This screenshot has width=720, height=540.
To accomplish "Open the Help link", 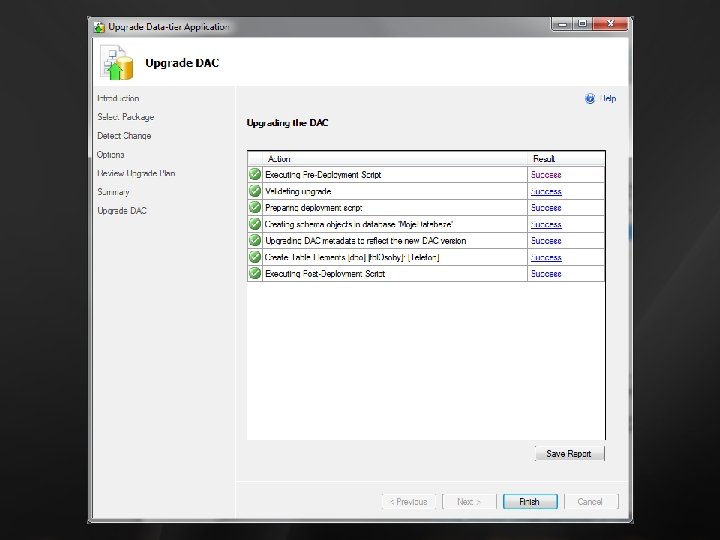I will pyautogui.click(x=609, y=98).
